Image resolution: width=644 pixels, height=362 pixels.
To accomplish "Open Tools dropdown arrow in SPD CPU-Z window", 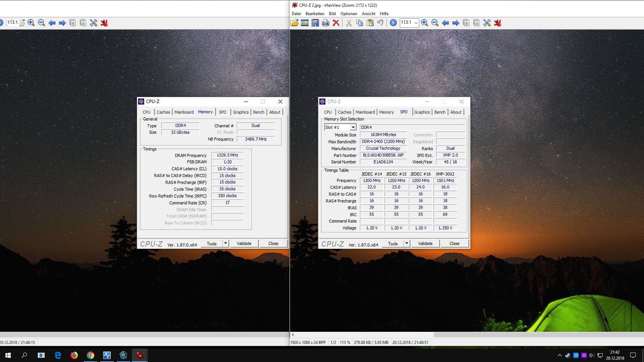I will click(x=407, y=243).
